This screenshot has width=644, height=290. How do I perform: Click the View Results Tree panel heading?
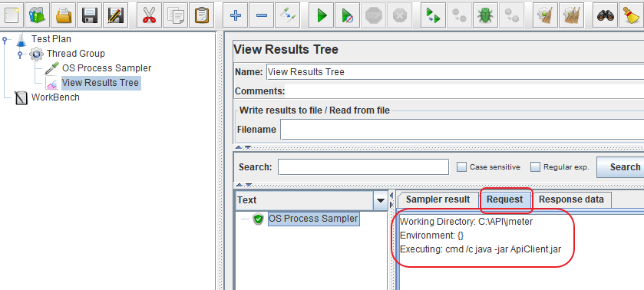(x=286, y=50)
